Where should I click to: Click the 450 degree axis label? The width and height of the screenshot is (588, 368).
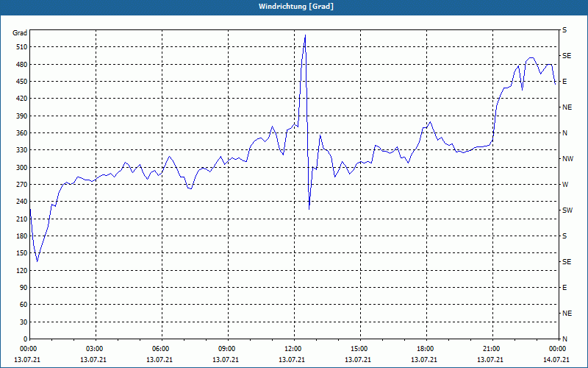pyautogui.click(x=22, y=82)
